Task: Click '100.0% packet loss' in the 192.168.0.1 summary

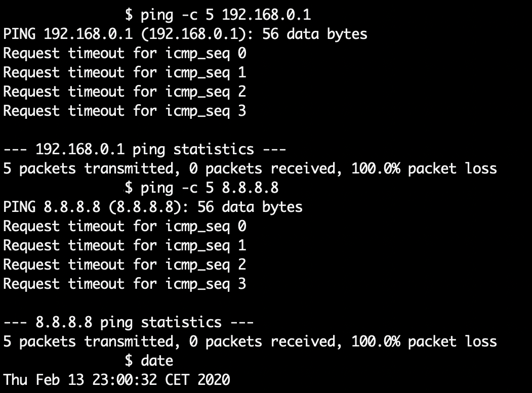Action: coord(424,169)
